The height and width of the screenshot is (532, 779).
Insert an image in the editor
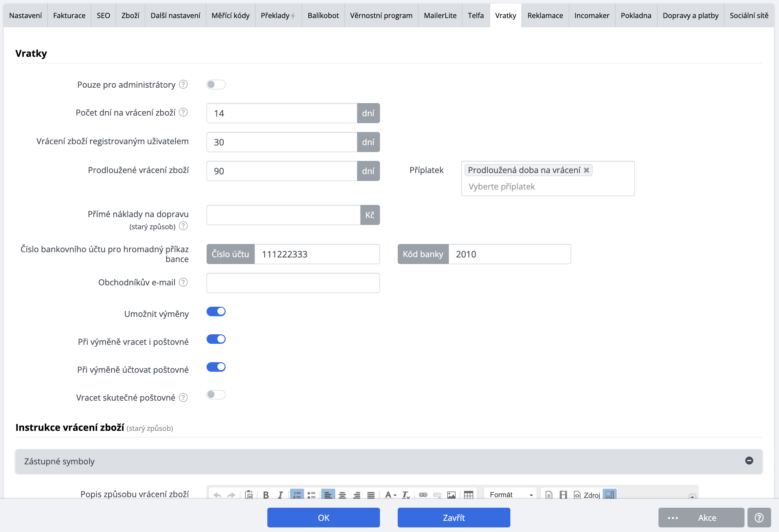coord(451,495)
